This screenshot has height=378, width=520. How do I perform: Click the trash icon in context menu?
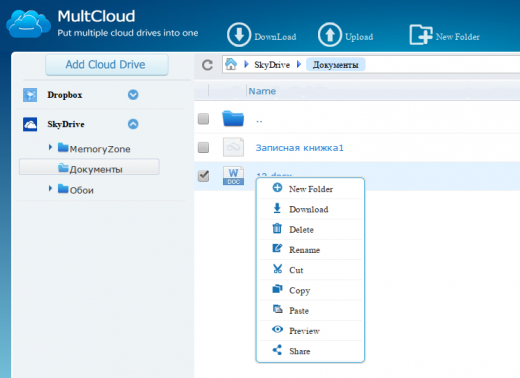(x=277, y=228)
